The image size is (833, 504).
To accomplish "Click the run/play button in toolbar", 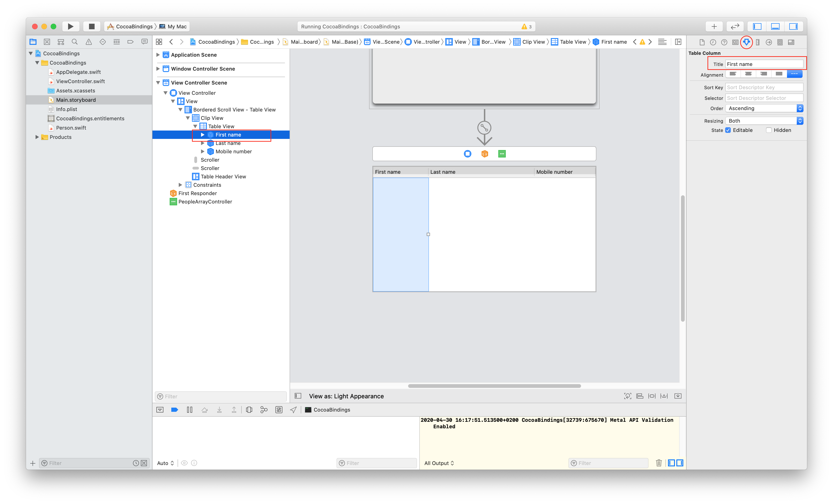I will click(70, 26).
